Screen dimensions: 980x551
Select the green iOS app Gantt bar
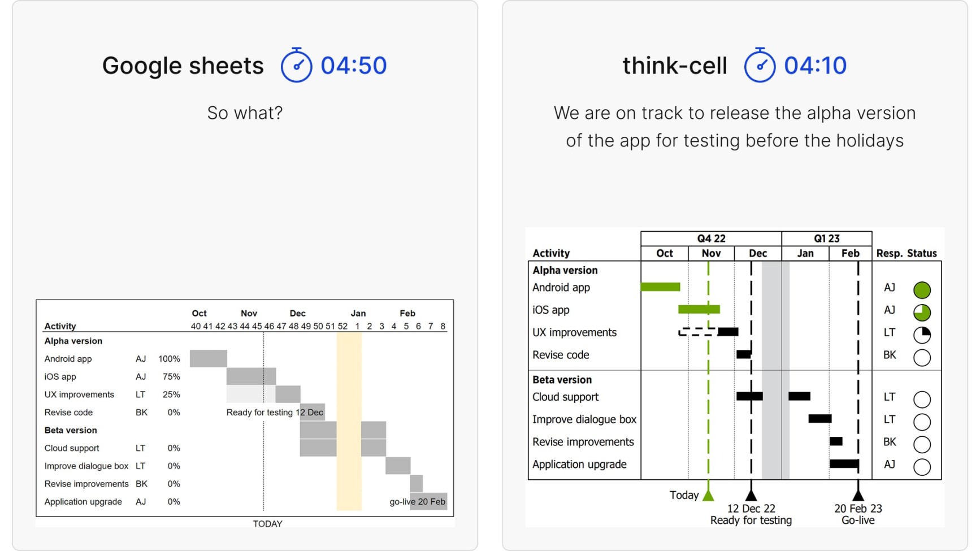(x=699, y=309)
